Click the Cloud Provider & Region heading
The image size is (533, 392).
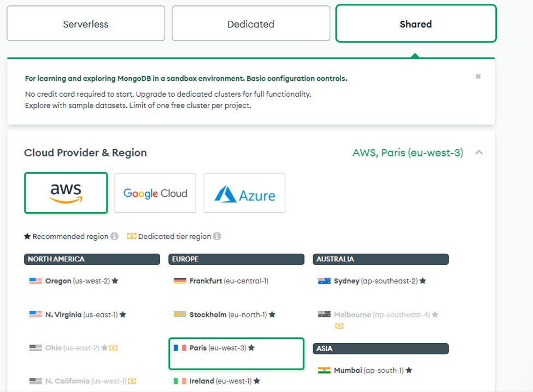coord(85,153)
